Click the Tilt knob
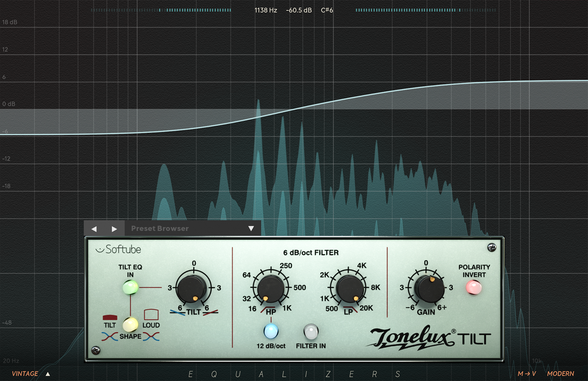 tap(193, 288)
